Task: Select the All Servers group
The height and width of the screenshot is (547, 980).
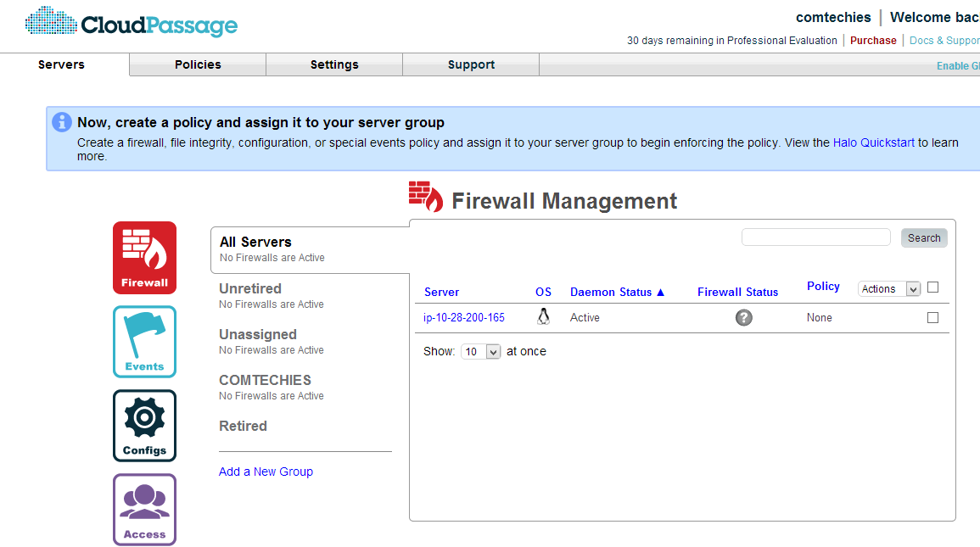Action: [310, 249]
